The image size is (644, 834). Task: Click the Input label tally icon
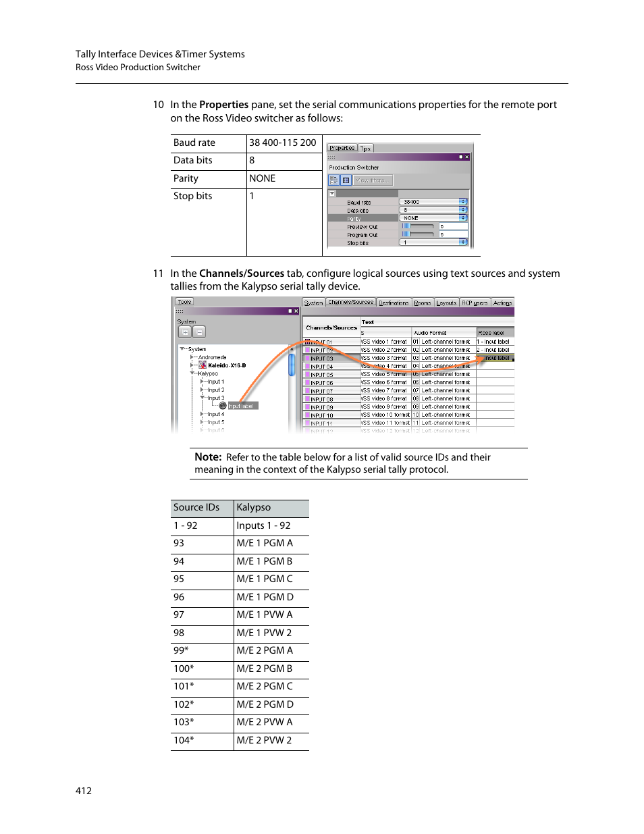point(223,406)
